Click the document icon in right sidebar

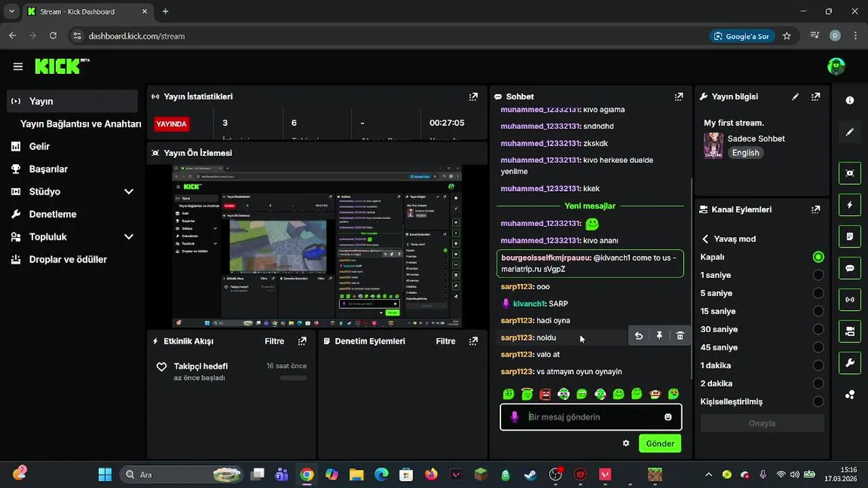point(850,237)
